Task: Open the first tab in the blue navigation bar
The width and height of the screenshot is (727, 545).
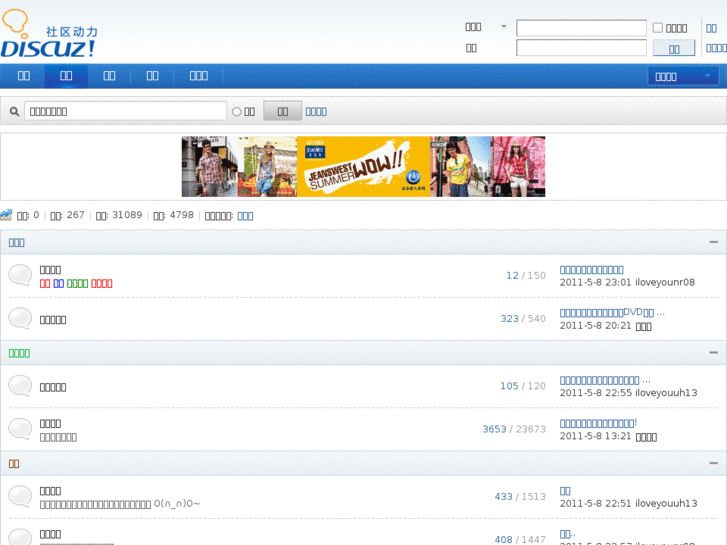Action: 24,76
